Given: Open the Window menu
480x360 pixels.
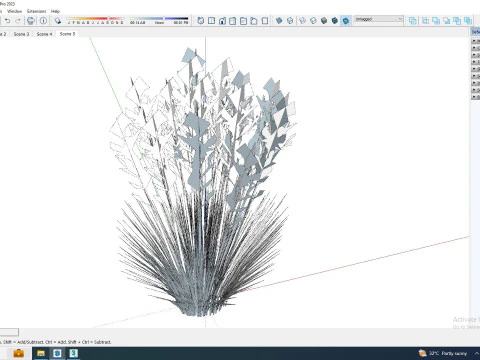Looking at the screenshot, I should 14,11.
